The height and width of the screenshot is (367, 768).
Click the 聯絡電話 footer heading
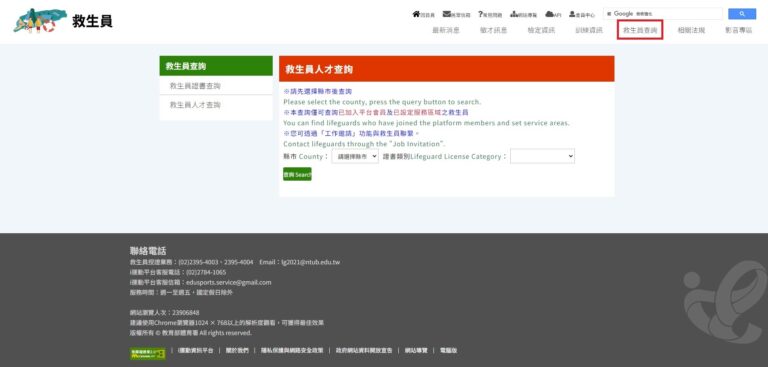(x=148, y=251)
